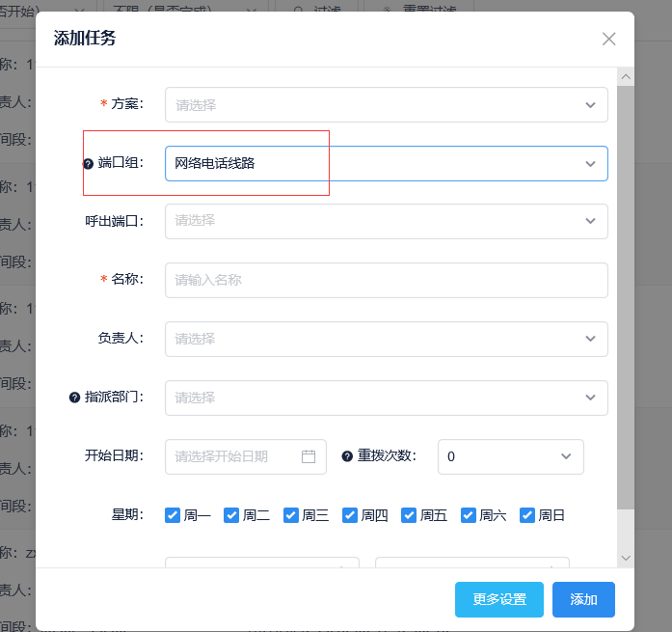Uncheck the 周一 checkbox
This screenshot has height=632, width=672.
click(173, 515)
